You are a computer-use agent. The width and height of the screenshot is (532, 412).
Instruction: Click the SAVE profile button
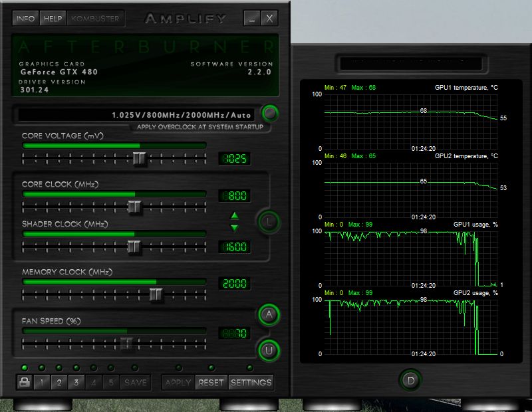click(136, 382)
